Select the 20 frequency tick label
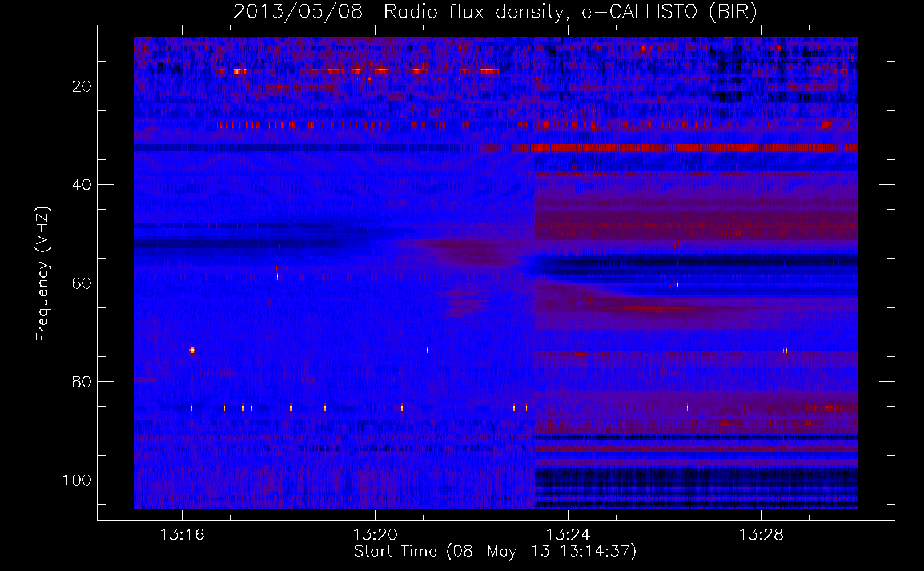Screen dimensions: 924x571 [x=82, y=86]
